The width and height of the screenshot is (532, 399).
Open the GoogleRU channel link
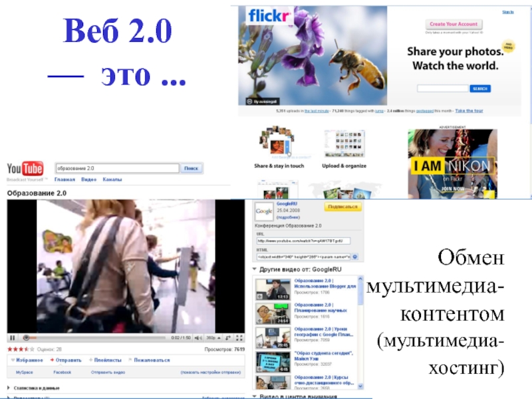click(287, 204)
